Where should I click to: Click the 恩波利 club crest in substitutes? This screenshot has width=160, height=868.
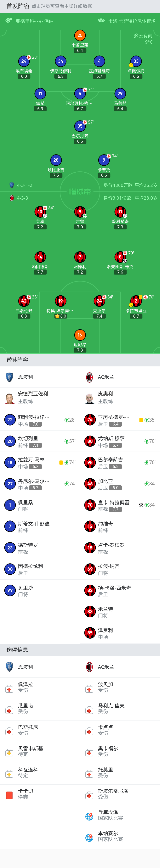(9, 377)
